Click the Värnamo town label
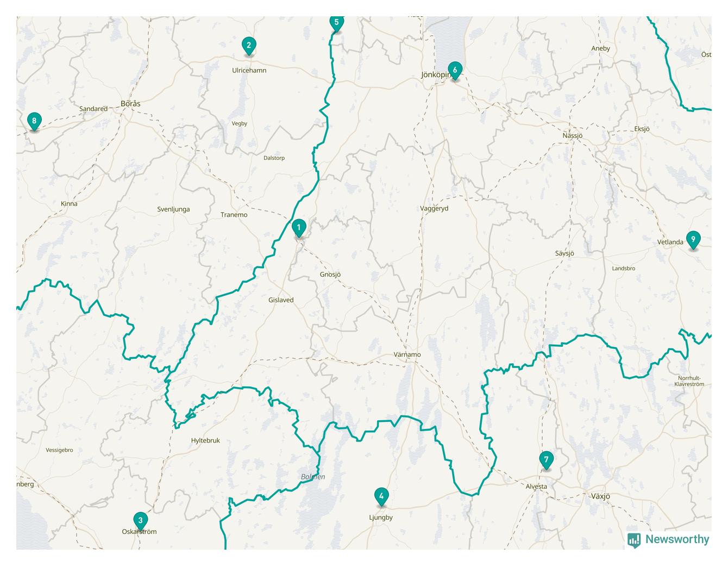 (407, 354)
